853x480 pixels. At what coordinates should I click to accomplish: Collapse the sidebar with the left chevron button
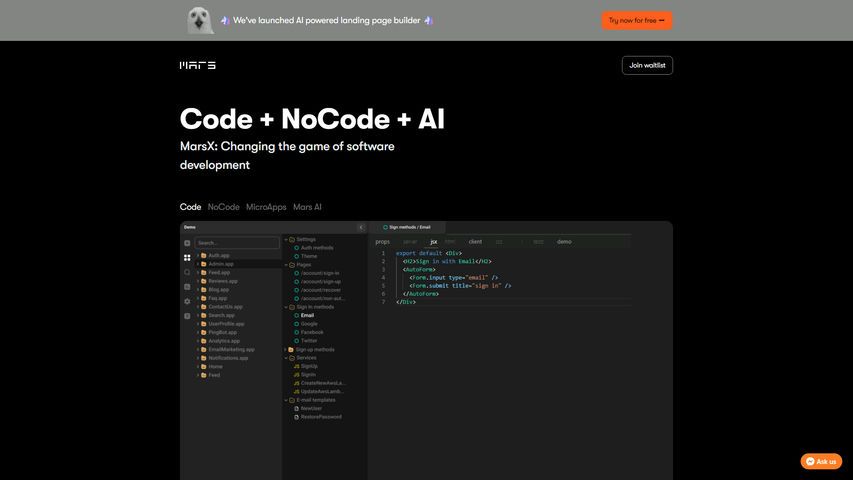point(361,227)
